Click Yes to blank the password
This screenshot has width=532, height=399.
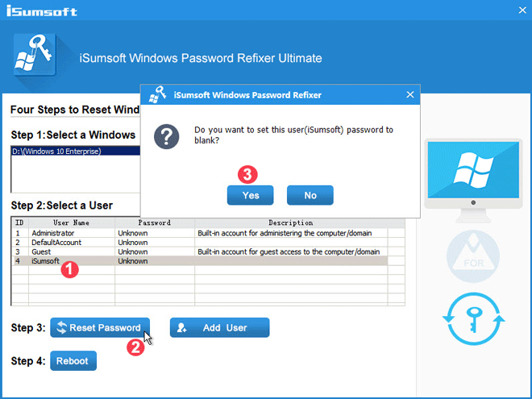pyautogui.click(x=251, y=195)
